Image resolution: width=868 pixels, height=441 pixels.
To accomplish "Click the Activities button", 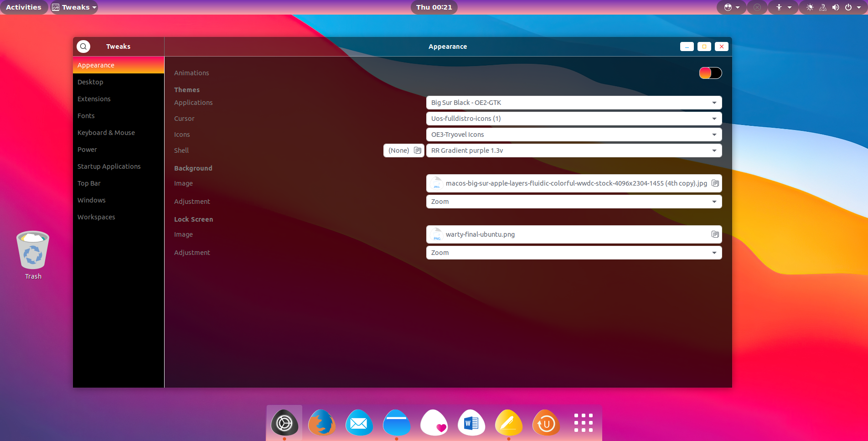I will 24,7.
